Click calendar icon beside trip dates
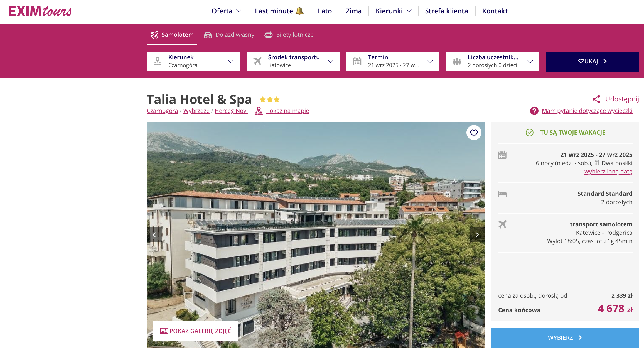 pyautogui.click(x=502, y=155)
